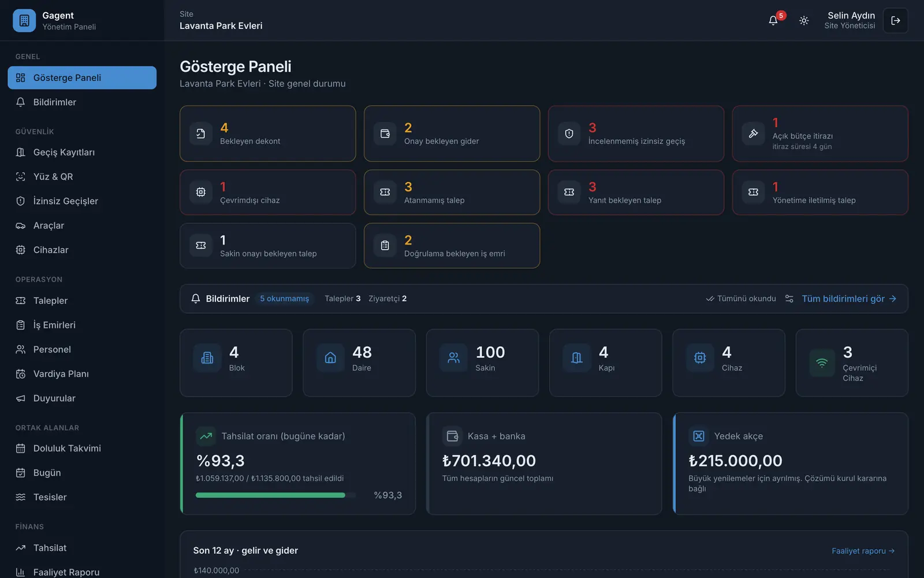The image size is (924, 578).
Task: Open notification settings sliders icon
Action: (x=789, y=299)
